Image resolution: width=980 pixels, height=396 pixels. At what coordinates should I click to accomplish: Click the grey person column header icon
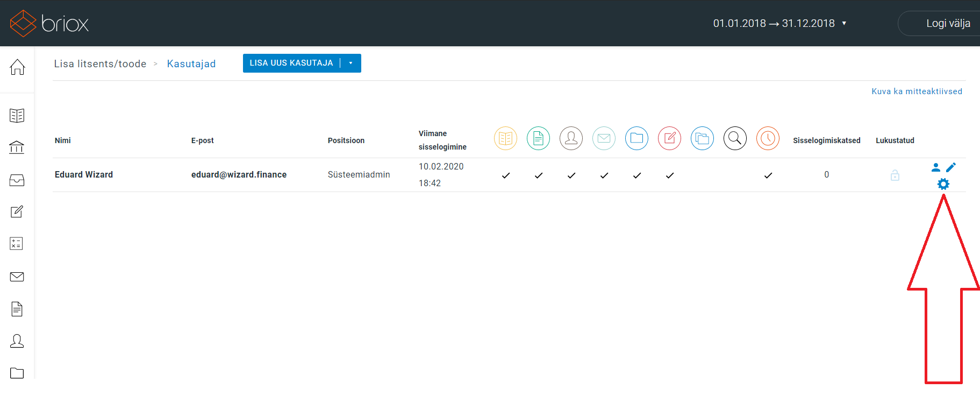click(571, 139)
